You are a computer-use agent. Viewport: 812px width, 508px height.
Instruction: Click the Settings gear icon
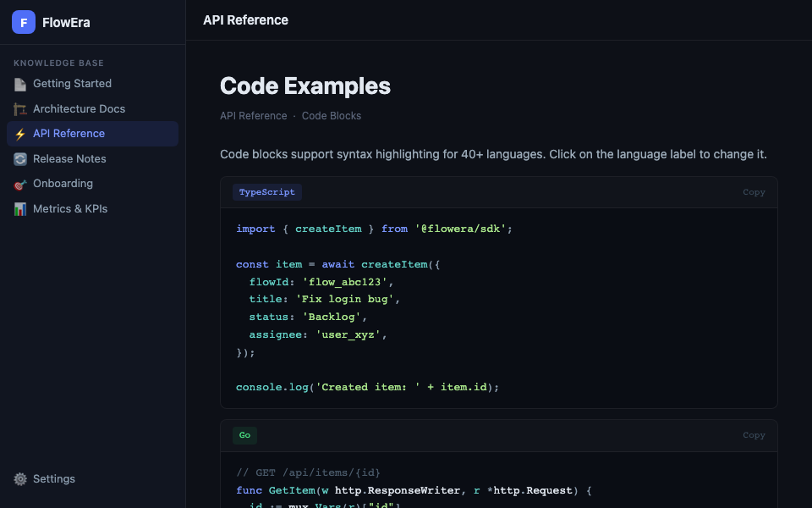pyautogui.click(x=20, y=479)
